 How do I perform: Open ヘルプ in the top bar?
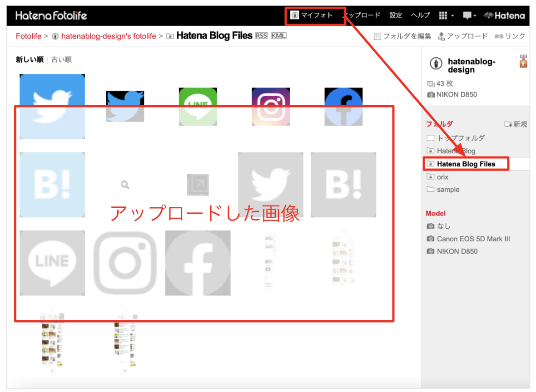tap(421, 15)
